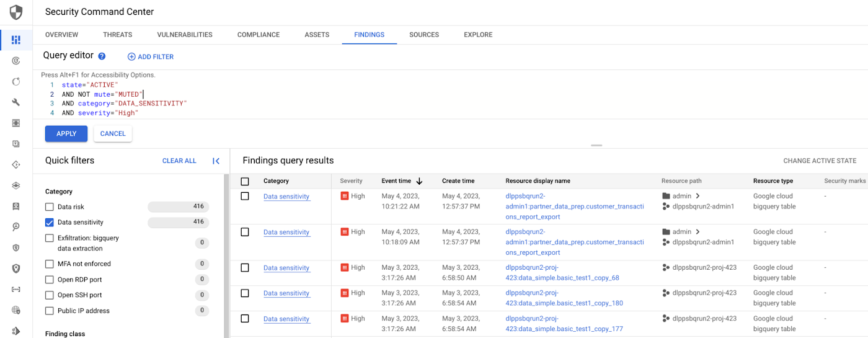Click the Query editor help question mark icon

[102, 56]
